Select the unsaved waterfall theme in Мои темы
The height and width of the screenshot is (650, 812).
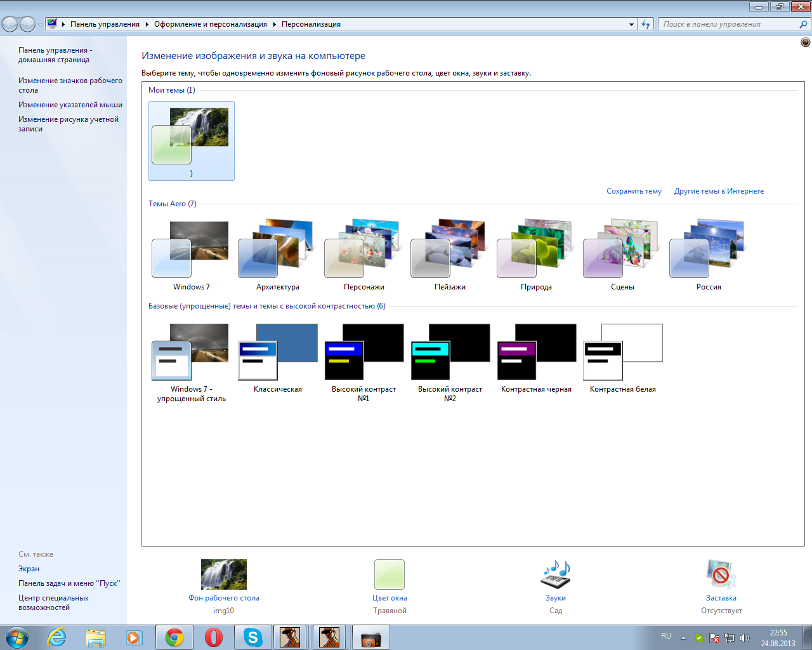point(192,141)
